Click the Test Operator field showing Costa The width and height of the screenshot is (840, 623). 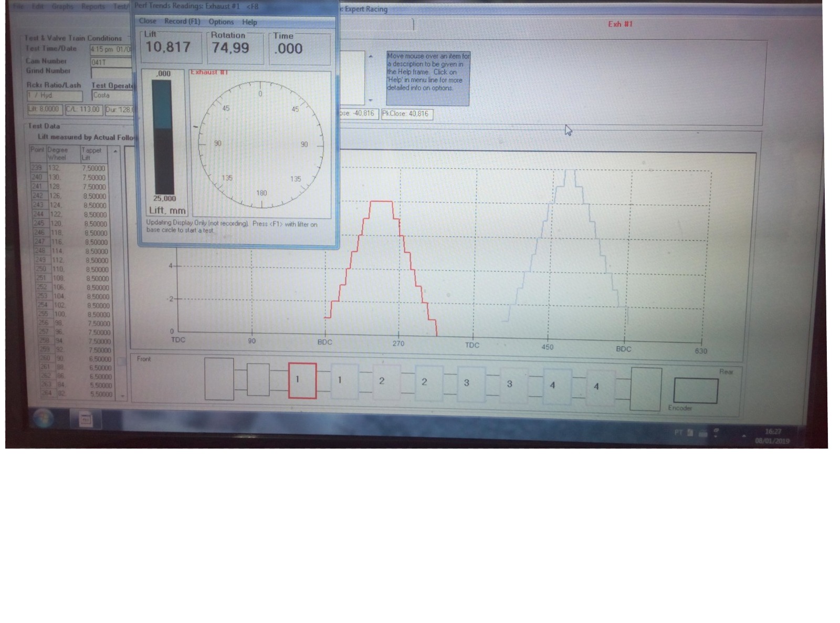click(x=112, y=96)
